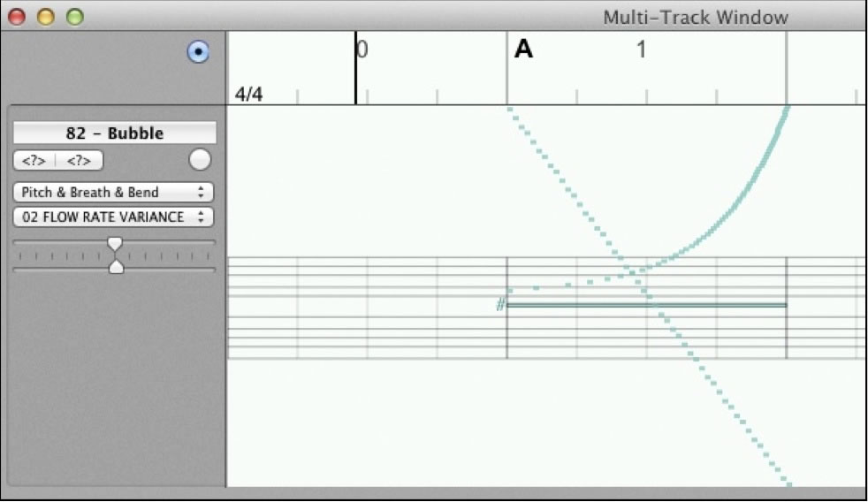The image size is (868, 502).
Task: Click the Multi-Track Window title text
Action: coord(696,18)
